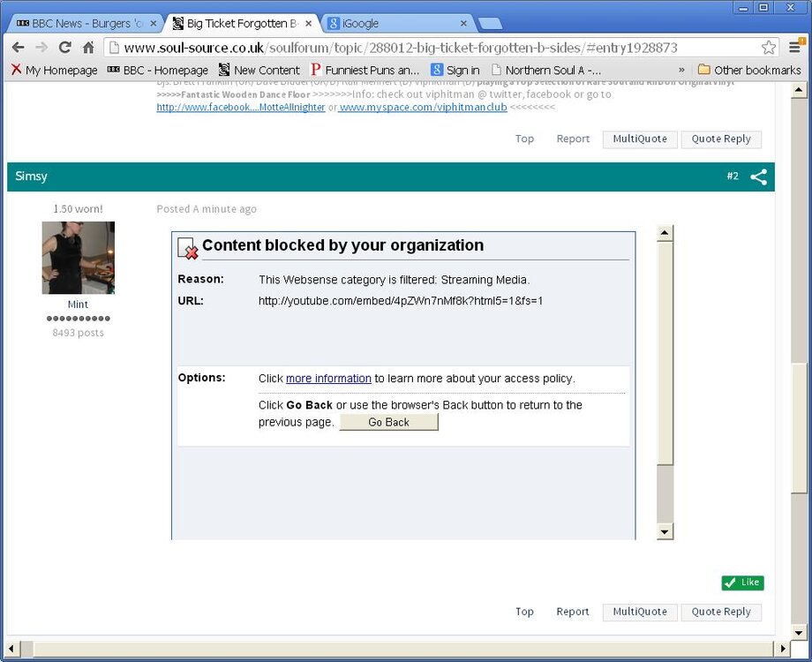Close the BBC News tab
Screen dimensions: 812x662
(154, 23)
